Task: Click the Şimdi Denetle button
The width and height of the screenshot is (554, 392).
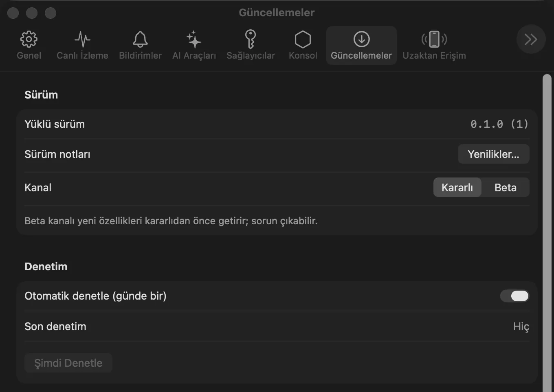Action: [68, 363]
